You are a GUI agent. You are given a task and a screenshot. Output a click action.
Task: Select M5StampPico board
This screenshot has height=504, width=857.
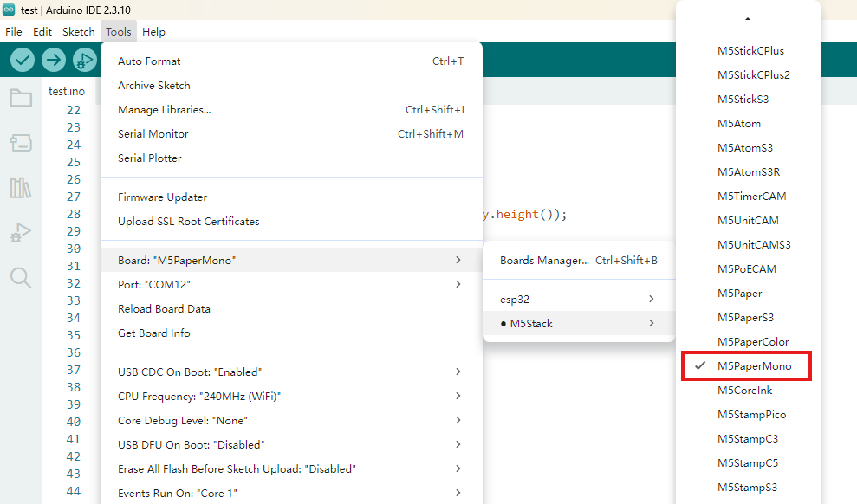point(748,415)
